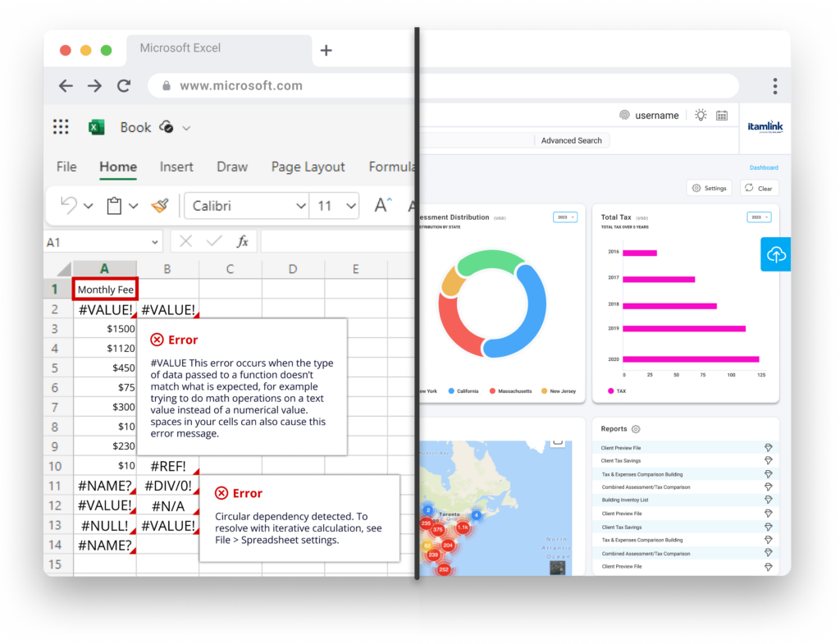Increase font size with the A caret icon
The width and height of the screenshot is (840, 644).
(382, 205)
